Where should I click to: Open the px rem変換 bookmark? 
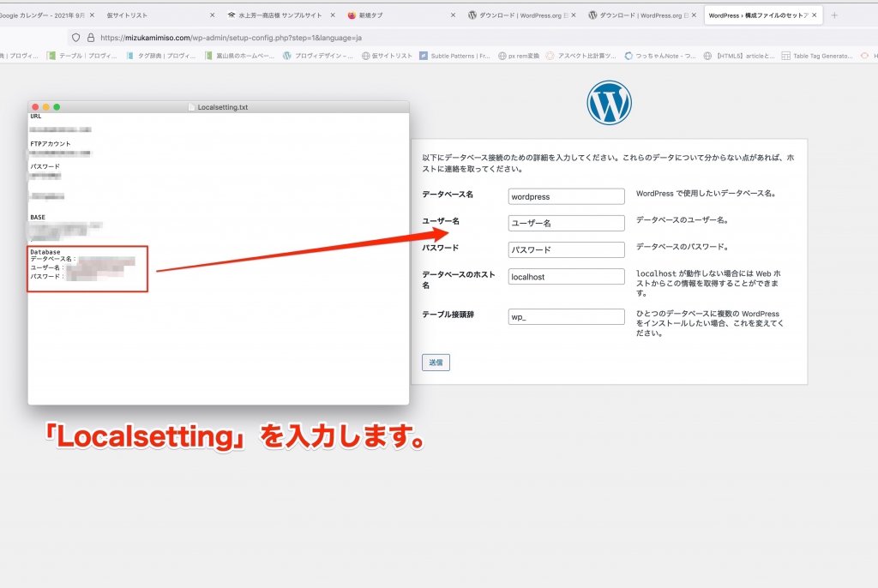520,56
